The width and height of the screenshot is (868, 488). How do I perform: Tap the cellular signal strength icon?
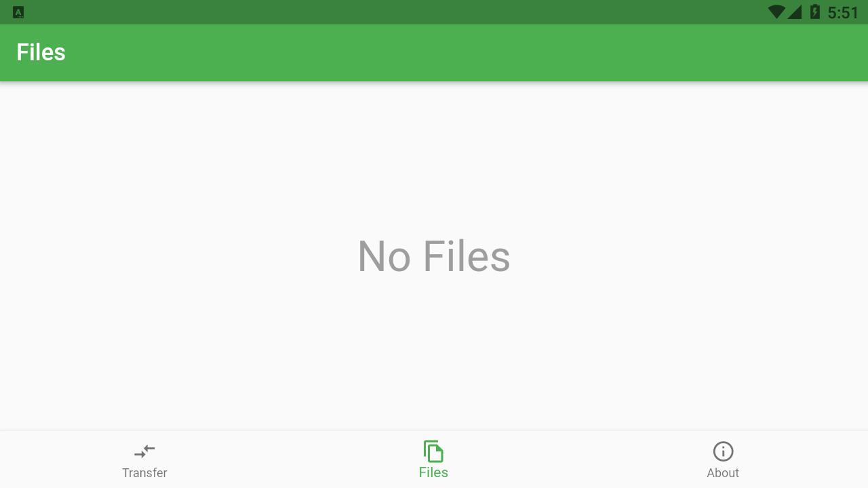point(794,12)
